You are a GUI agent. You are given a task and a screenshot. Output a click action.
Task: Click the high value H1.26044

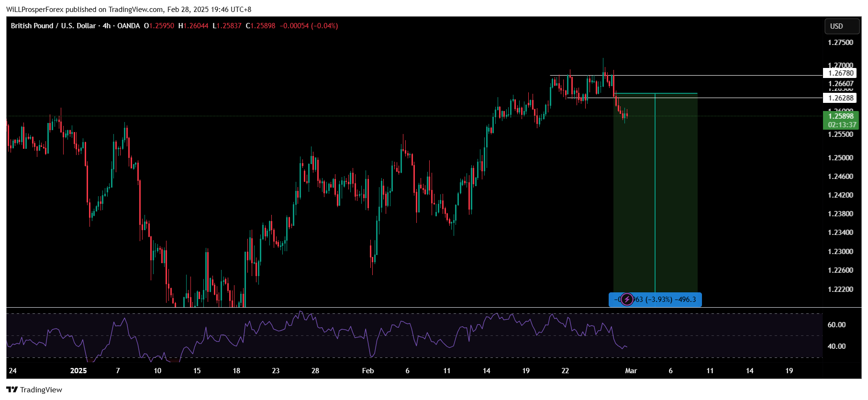point(193,26)
